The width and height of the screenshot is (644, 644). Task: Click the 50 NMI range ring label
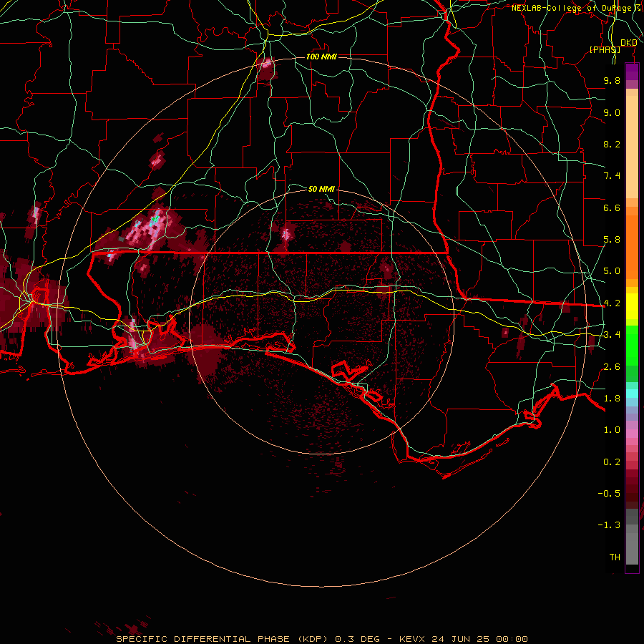[321, 189]
